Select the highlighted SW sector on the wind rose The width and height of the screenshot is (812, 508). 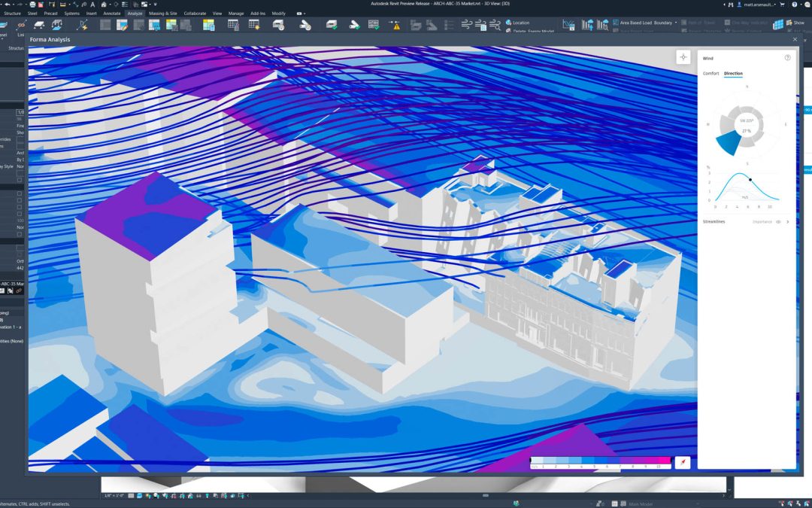tap(728, 143)
